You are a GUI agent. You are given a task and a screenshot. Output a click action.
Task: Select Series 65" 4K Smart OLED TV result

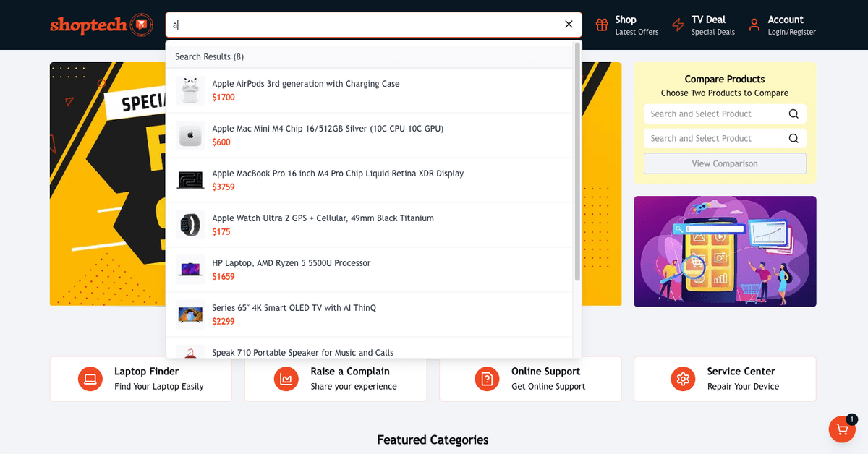tap(369, 314)
